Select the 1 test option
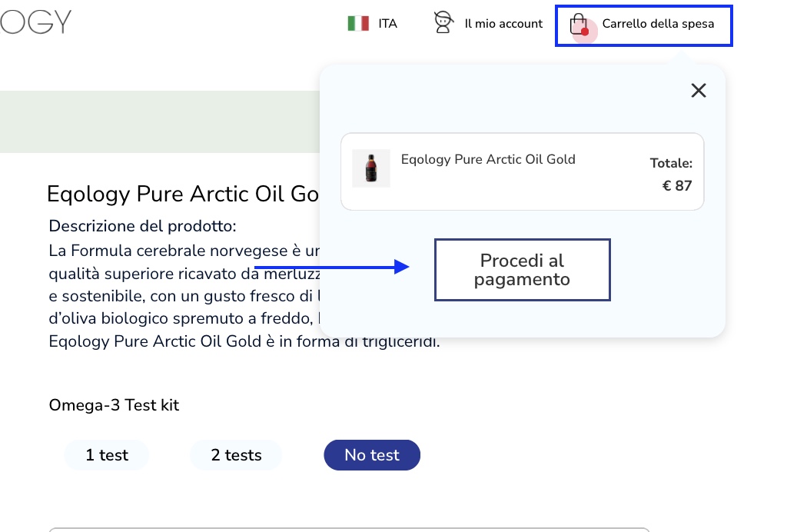The image size is (787, 532). point(106,454)
